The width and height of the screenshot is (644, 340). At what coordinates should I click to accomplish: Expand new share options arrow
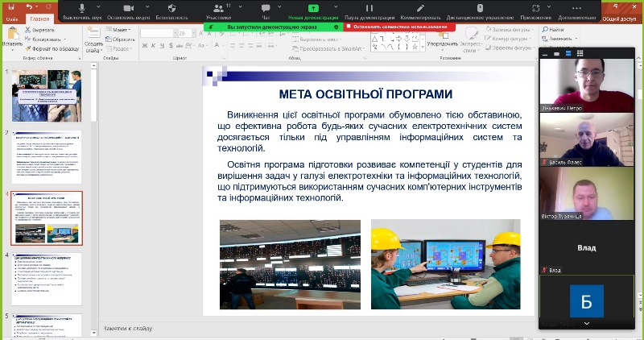[x=336, y=7]
